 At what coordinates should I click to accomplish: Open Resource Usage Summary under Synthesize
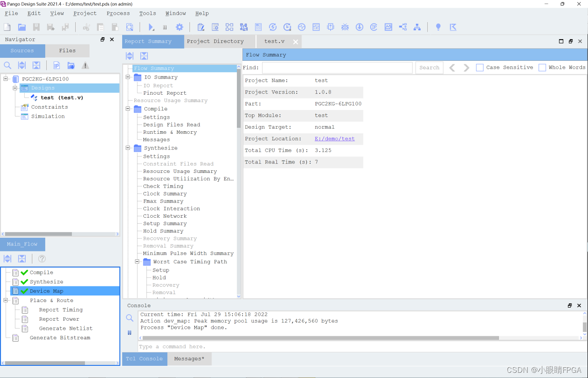[x=180, y=172]
